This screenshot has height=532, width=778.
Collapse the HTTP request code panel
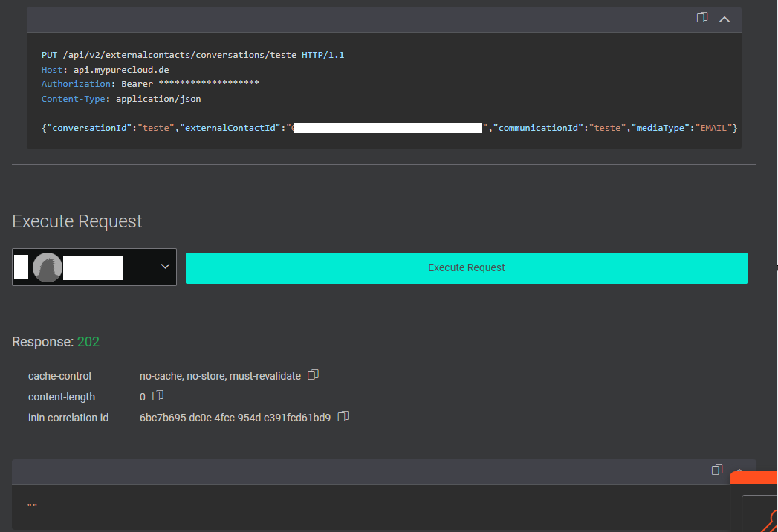click(724, 19)
